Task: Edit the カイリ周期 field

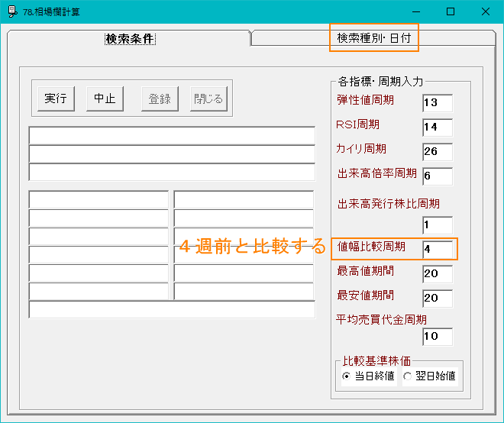Action: (437, 152)
